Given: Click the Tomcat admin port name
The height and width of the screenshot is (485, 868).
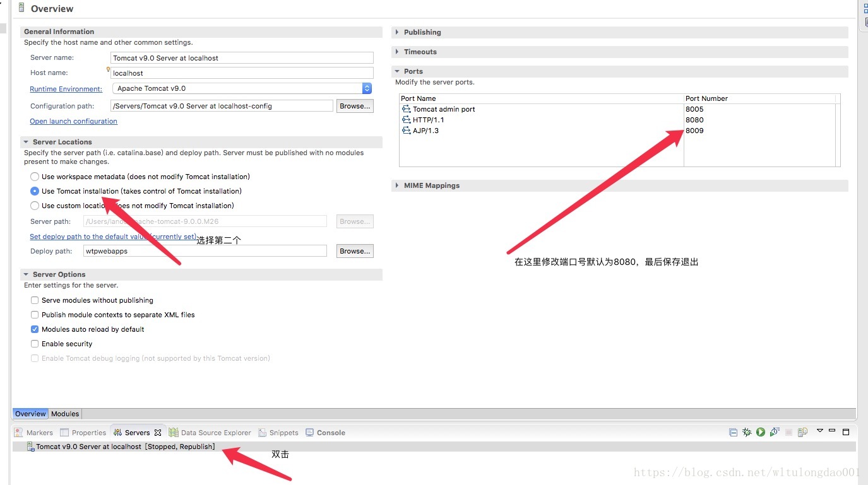Looking at the screenshot, I should pyautogui.click(x=444, y=109).
